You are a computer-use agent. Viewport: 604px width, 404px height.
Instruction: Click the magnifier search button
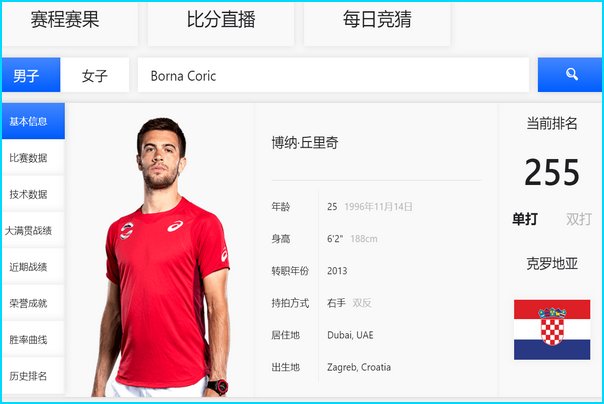tap(570, 75)
